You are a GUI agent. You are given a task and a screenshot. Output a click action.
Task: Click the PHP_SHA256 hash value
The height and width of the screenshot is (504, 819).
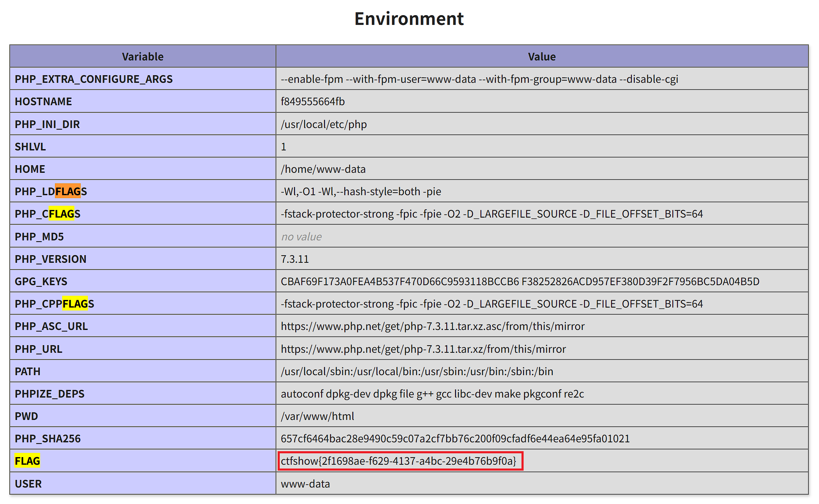(x=455, y=439)
